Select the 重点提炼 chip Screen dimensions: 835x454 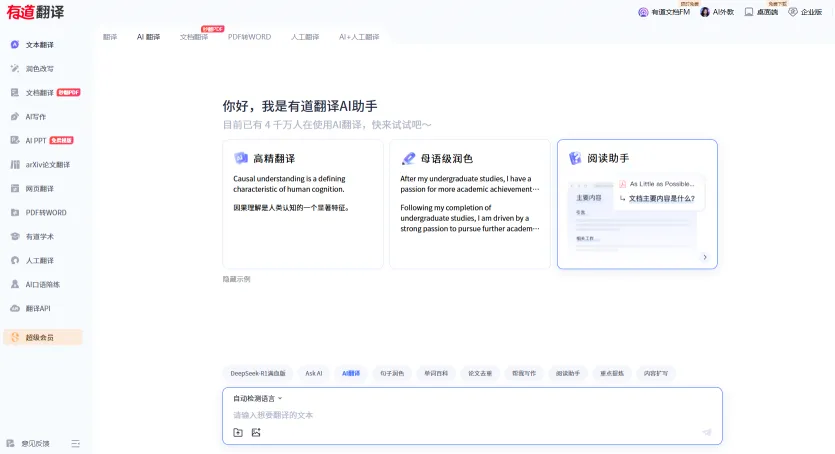[x=612, y=373]
